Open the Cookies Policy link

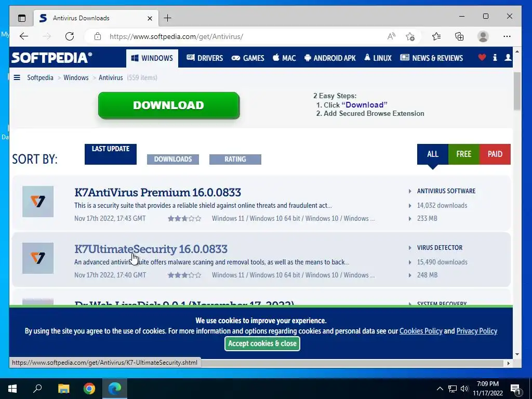click(x=421, y=331)
